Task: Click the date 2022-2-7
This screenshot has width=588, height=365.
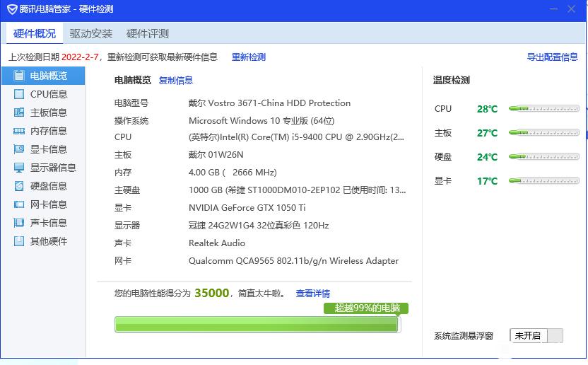Action: [80, 57]
